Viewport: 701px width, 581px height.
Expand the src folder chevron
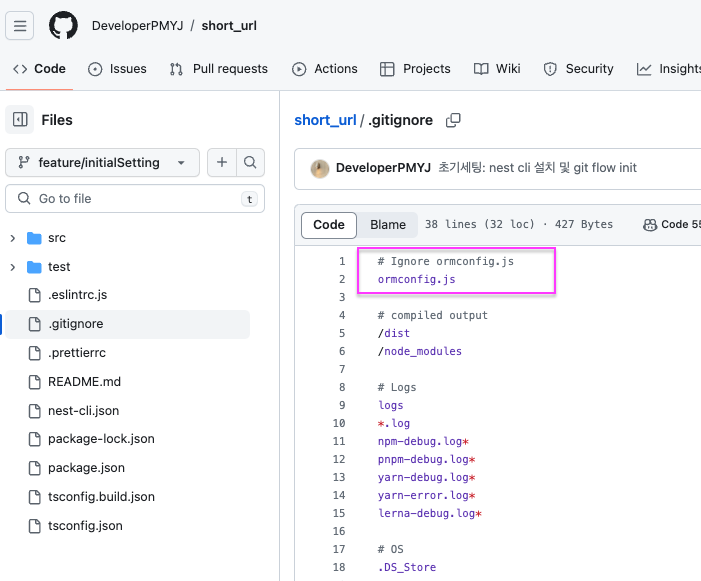[x=13, y=238]
